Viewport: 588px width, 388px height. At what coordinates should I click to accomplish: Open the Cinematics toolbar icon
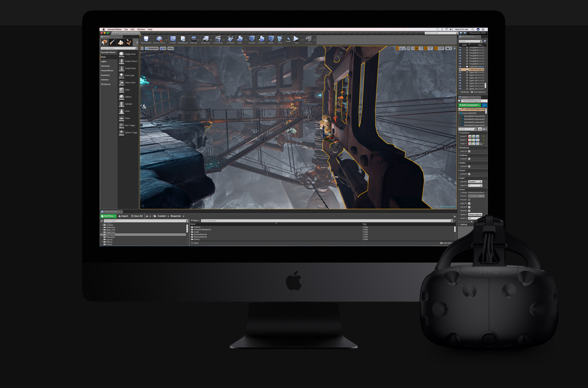218,40
